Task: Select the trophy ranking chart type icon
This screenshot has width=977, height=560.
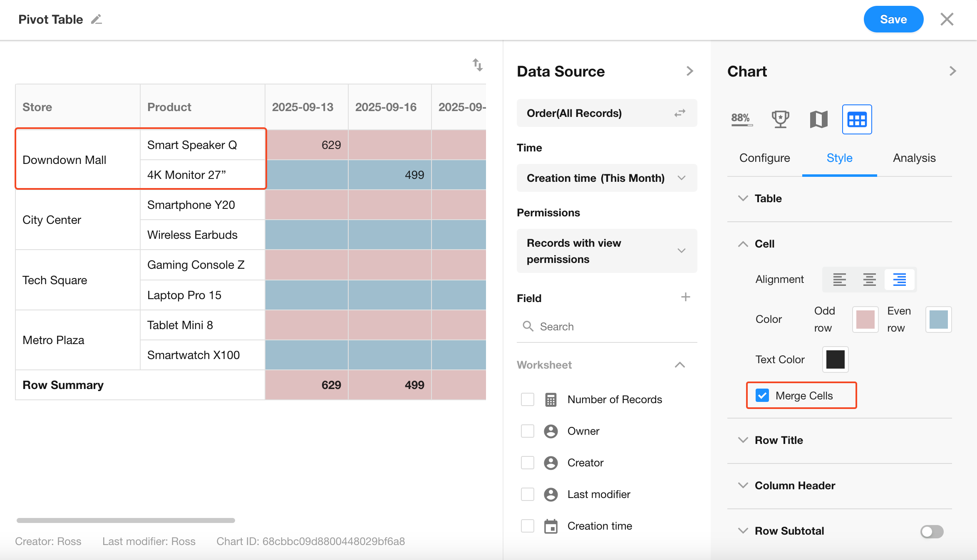Action: pos(780,119)
